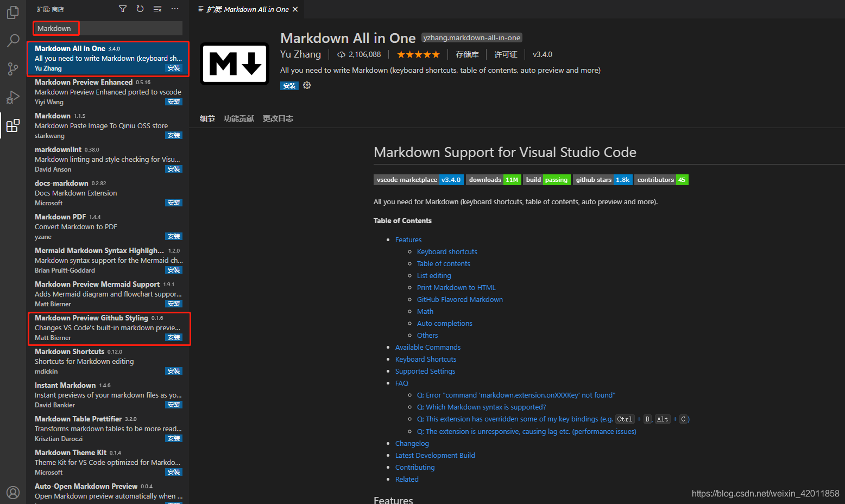Image resolution: width=845 pixels, height=504 pixels.
Task: Install Markdown Preview Mermaid Support
Action: coord(174,304)
